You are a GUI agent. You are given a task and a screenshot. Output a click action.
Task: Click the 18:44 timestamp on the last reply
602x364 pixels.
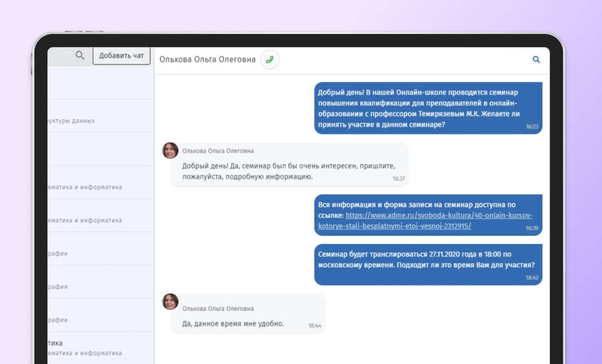315,326
